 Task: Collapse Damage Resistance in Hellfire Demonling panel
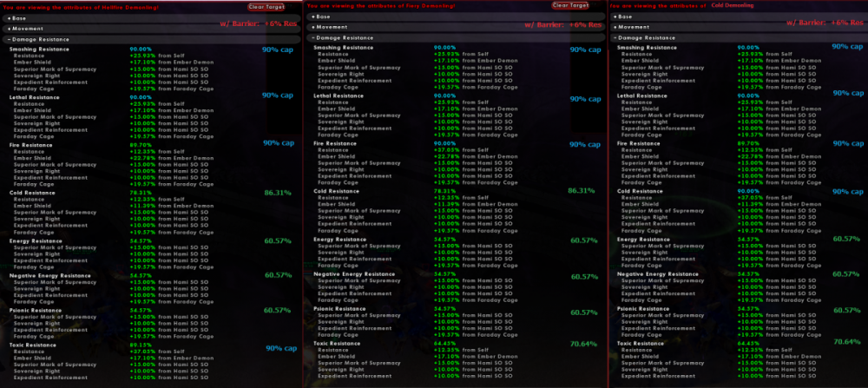(x=36, y=38)
